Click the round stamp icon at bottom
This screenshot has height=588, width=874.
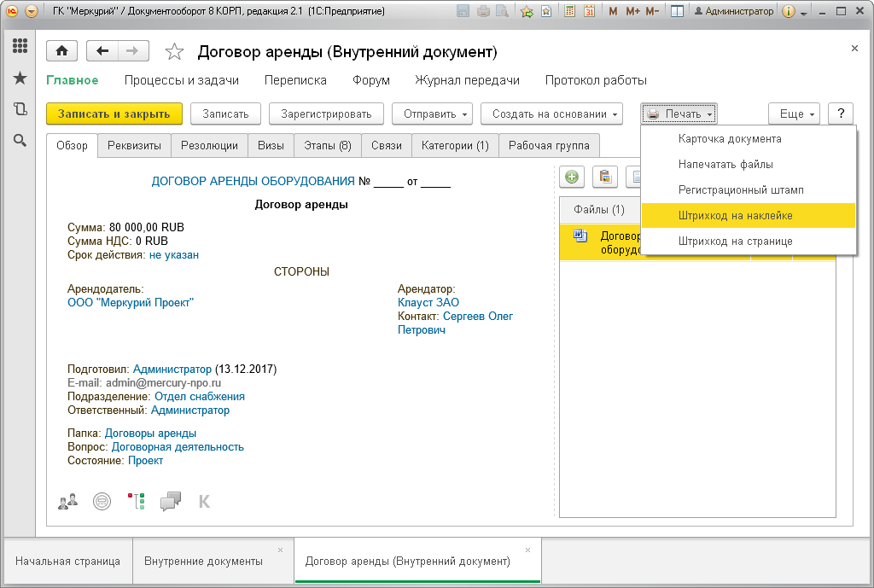[102, 502]
